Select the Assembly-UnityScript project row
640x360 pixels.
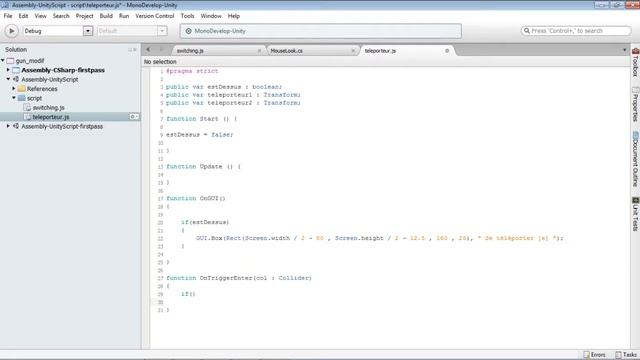[50, 79]
